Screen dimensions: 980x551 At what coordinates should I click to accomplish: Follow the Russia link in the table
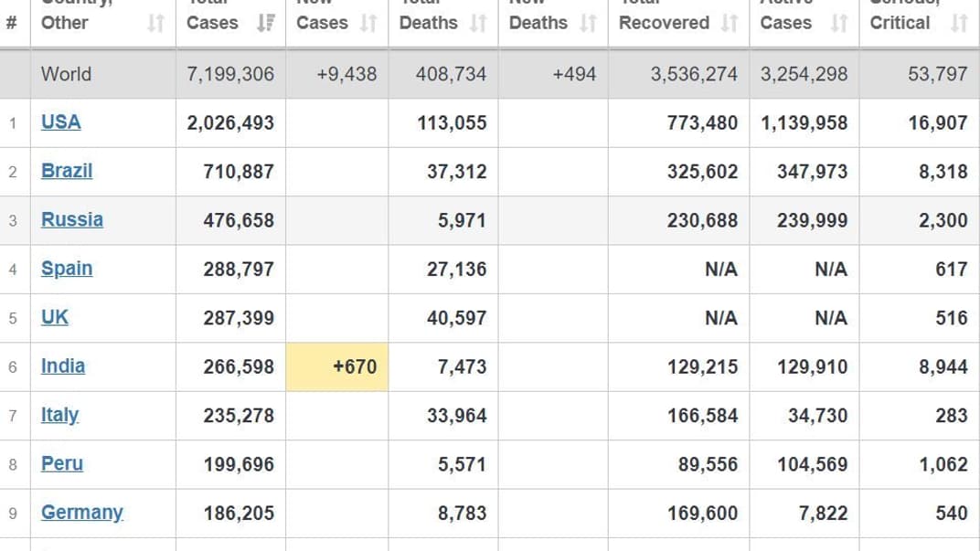[x=71, y=220]
